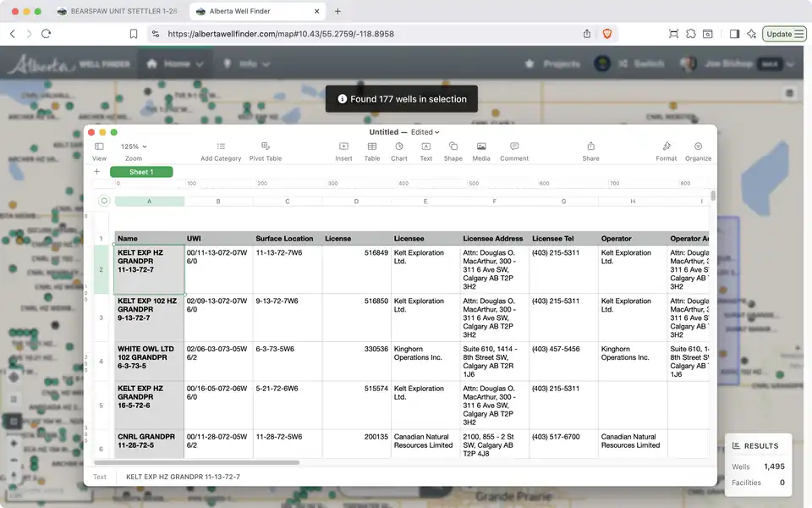Click the License value 516849
Image resolution: width=812 pixels, height=508 pixels.
click(376, 253)
